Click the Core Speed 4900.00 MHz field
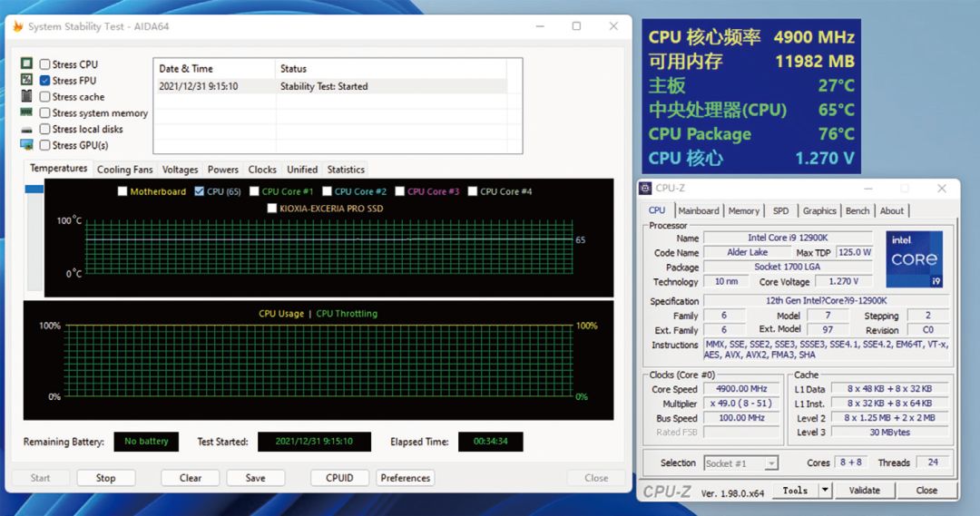The width and height of the screenshot is (980, 516). pos(742,388)
